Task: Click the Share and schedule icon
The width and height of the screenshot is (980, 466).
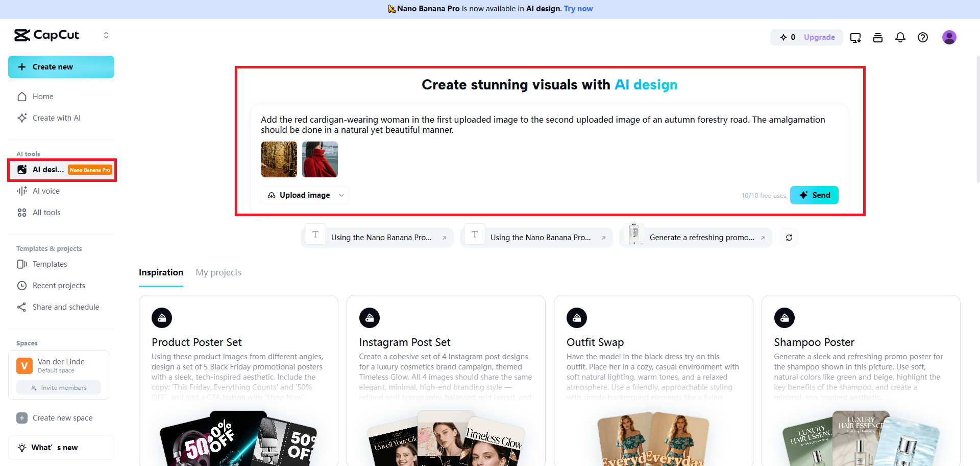Action: click(22, 307)
